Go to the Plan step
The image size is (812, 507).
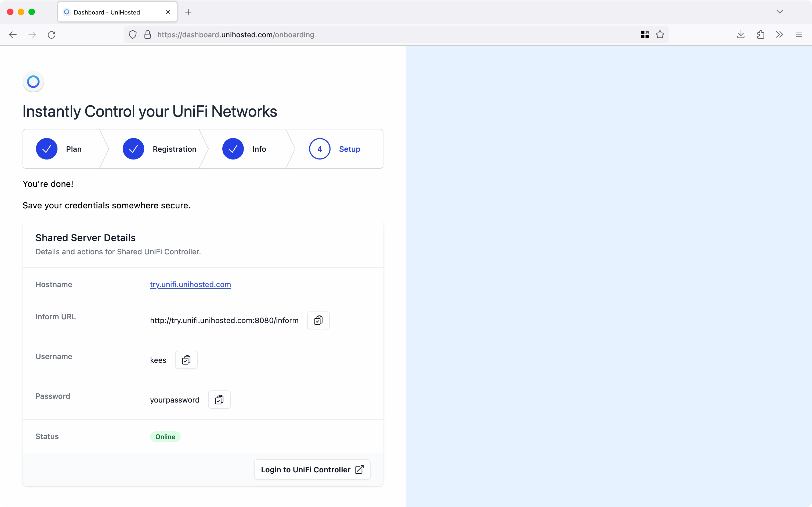(x=59, y=149)
